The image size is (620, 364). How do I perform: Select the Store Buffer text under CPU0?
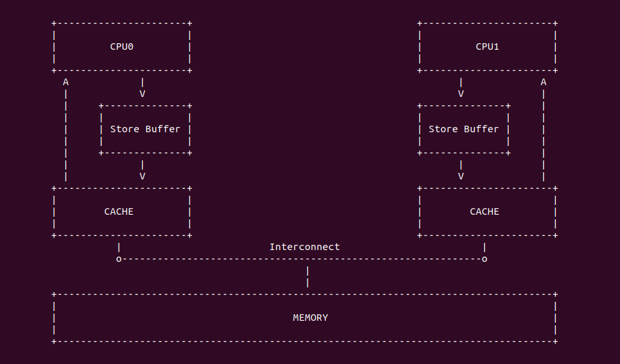145,129
